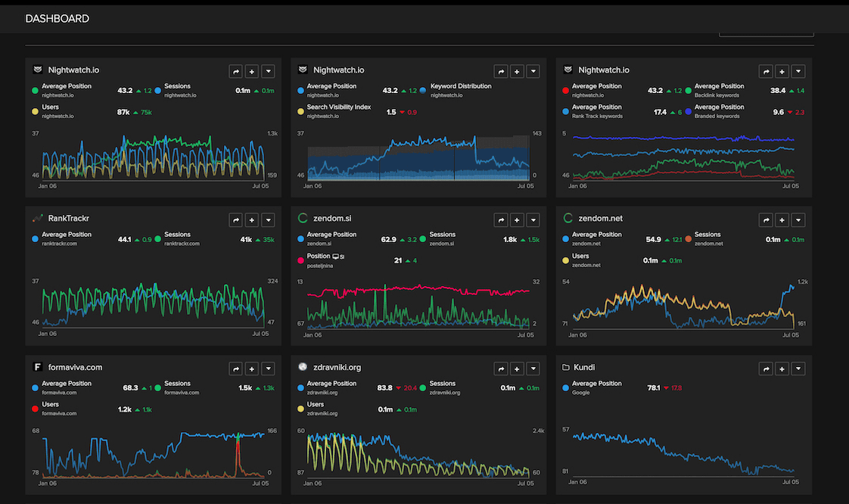Click the zendom.si green leaf icon
849x504 pixels.
pos(302,218)
